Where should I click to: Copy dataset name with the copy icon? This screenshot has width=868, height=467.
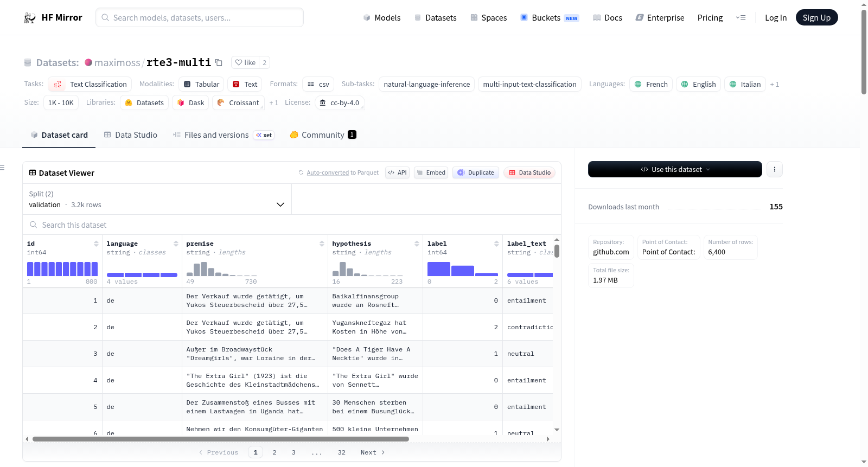219,62
